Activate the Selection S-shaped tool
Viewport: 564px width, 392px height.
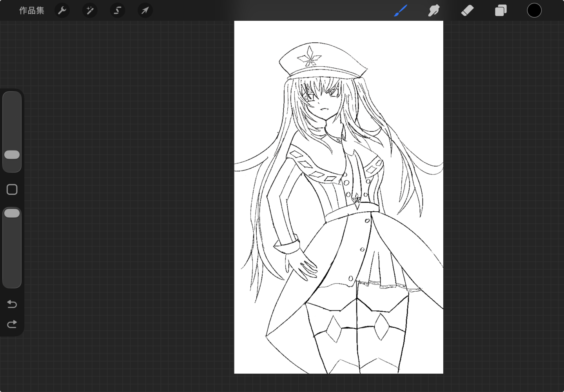117,11
